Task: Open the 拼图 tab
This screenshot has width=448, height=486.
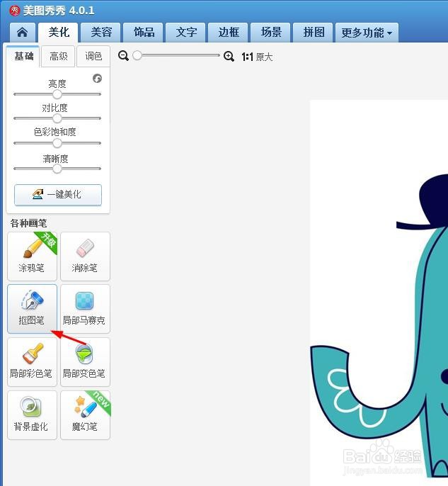Action: [x=313, y=33]
